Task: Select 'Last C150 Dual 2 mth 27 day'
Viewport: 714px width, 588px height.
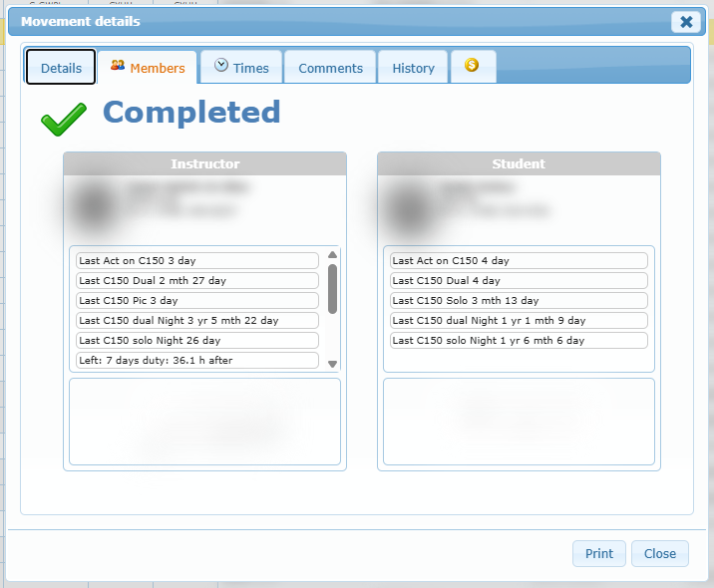Action: point(197,281)
